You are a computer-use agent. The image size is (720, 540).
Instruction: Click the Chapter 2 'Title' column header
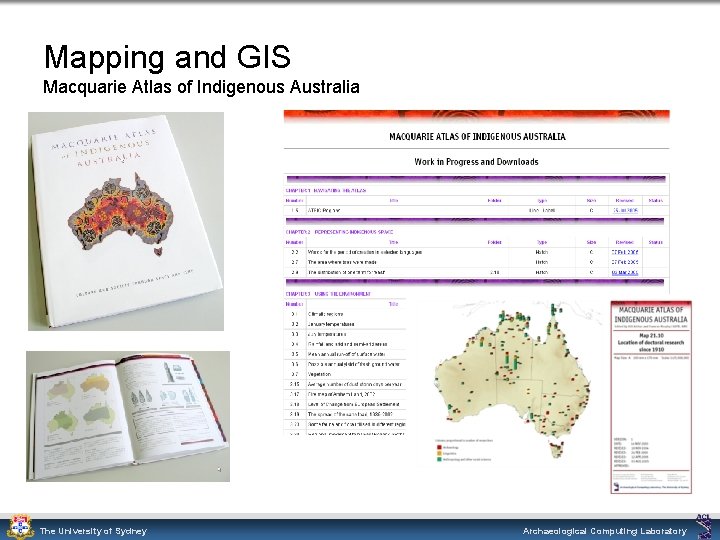394,242
